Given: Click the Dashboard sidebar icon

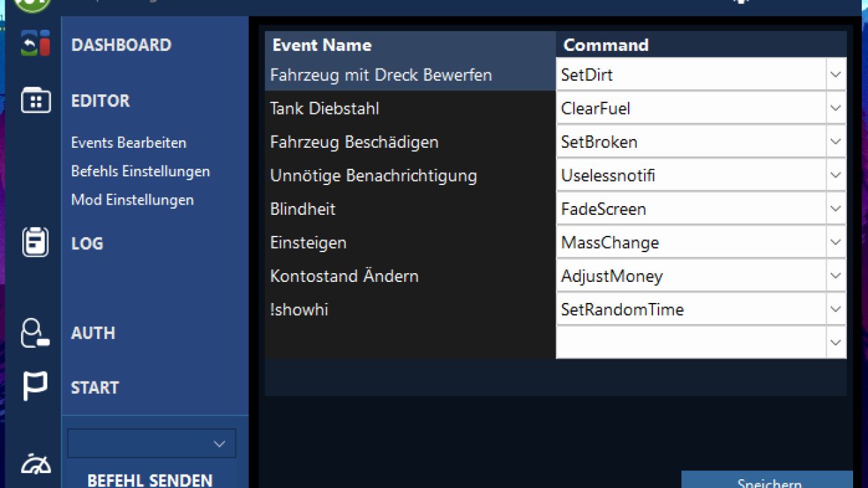Looking at the screenshot, I should click(x=36, y=43).
